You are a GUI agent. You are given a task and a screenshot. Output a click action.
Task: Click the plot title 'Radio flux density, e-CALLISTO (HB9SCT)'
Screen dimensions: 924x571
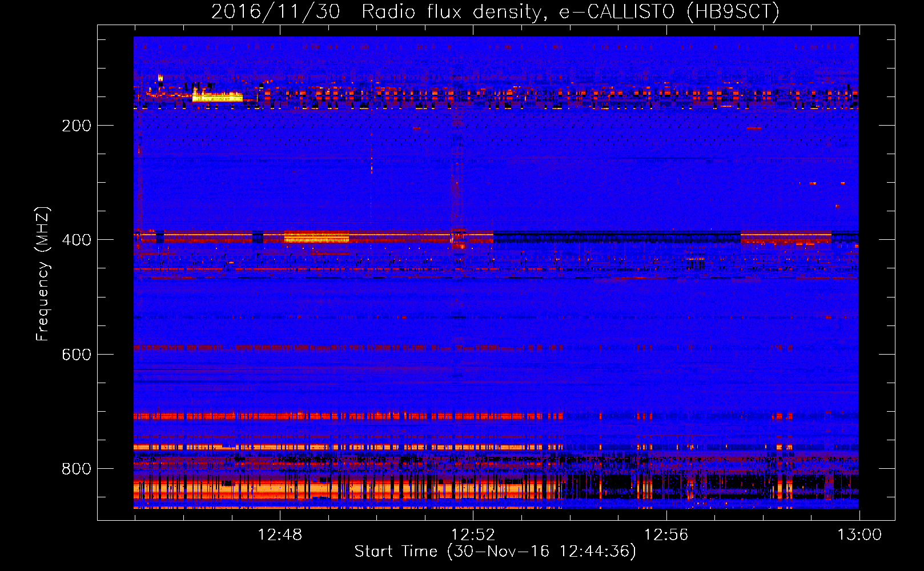[x=571, y=12]
